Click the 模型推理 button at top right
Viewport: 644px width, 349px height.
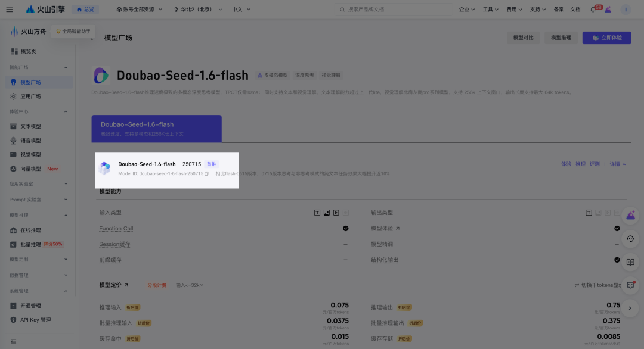tap(561, 38)
